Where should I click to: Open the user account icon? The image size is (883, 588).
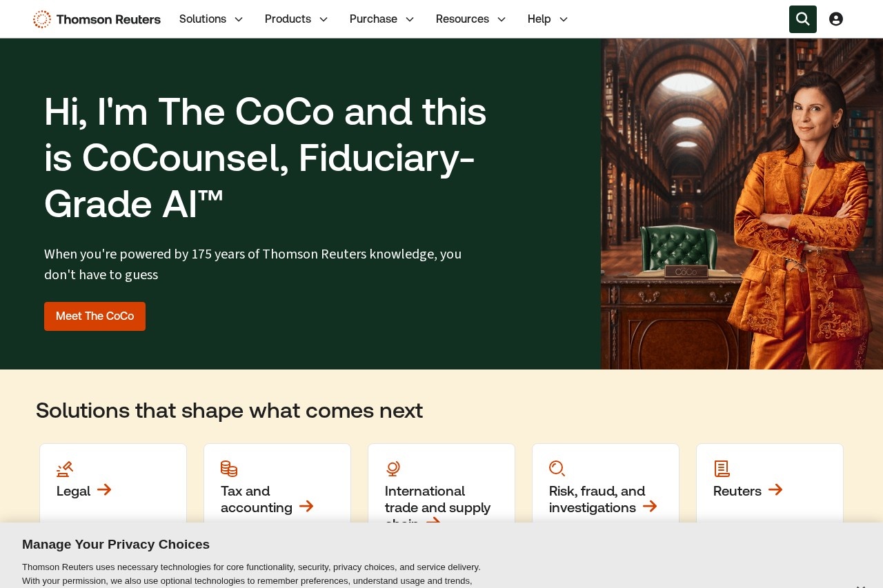(836, 19)
